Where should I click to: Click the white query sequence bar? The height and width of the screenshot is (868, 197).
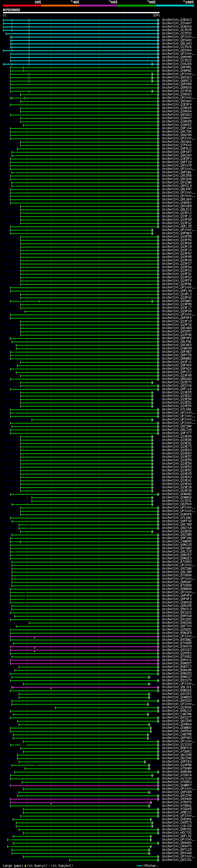click(x=81, y=12)
